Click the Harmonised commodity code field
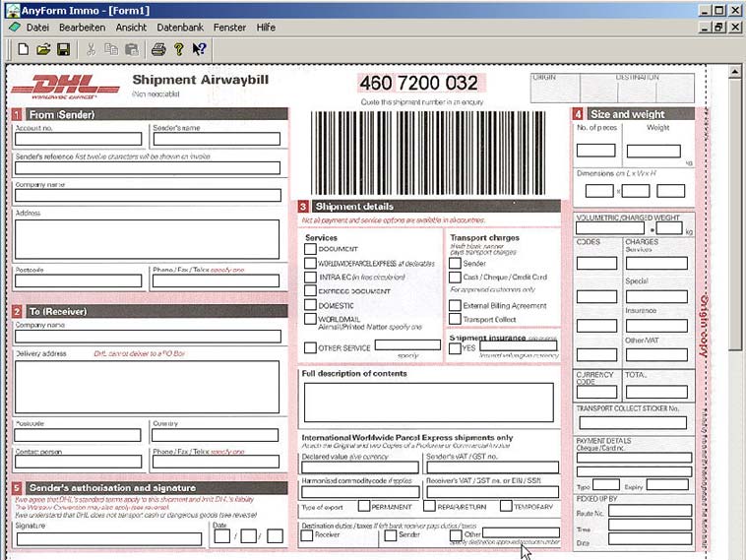 [360, 492]
